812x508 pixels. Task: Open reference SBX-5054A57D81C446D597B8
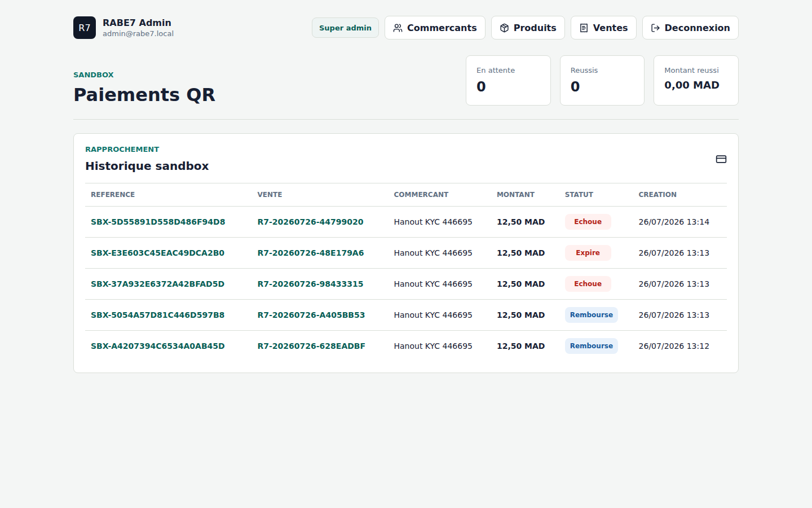click(x=158, y=315)
